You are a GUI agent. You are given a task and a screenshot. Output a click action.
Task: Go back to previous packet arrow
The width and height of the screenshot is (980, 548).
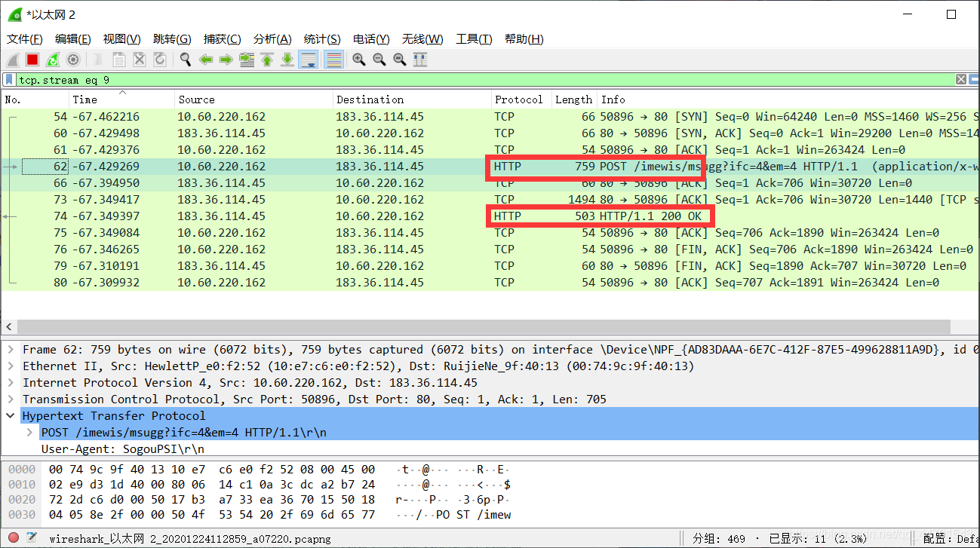click(x=206, y=60)
